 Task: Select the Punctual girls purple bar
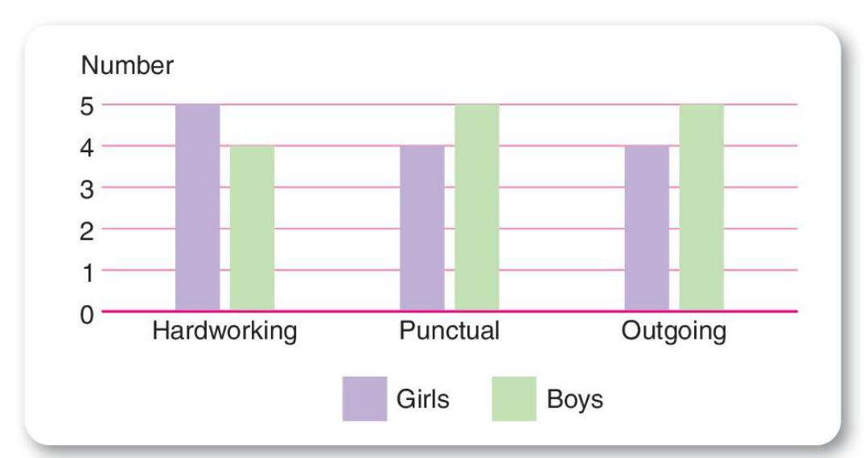(x=422, y=228)
